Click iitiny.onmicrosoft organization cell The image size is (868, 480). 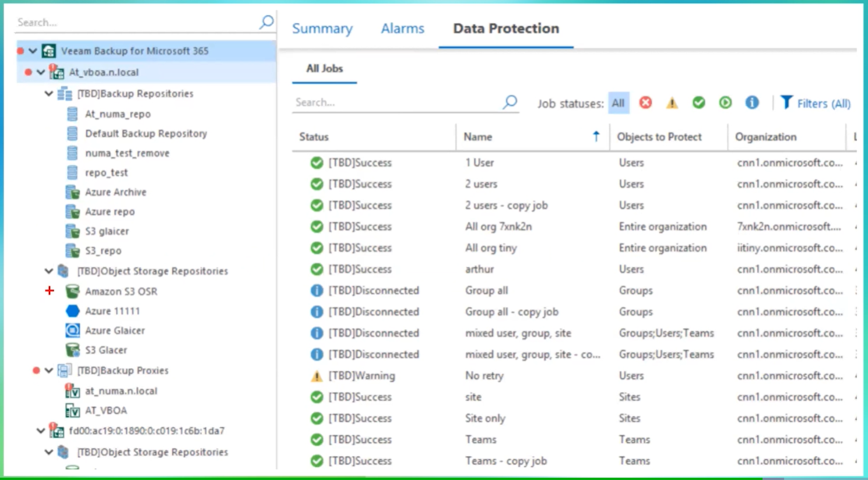(790, 248)
